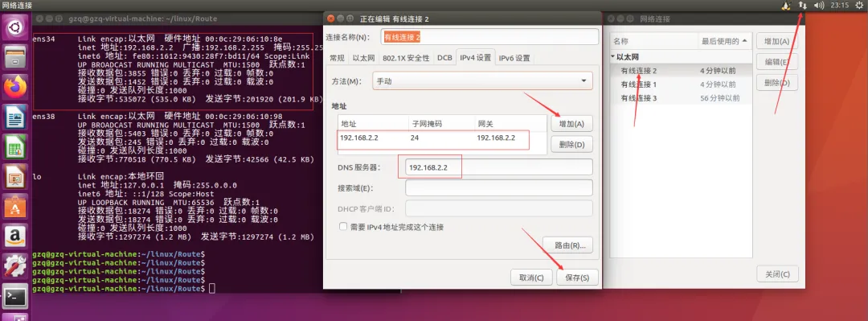
Task: Open the 802.1X 安全性 tab
Action: pos(406,58)
